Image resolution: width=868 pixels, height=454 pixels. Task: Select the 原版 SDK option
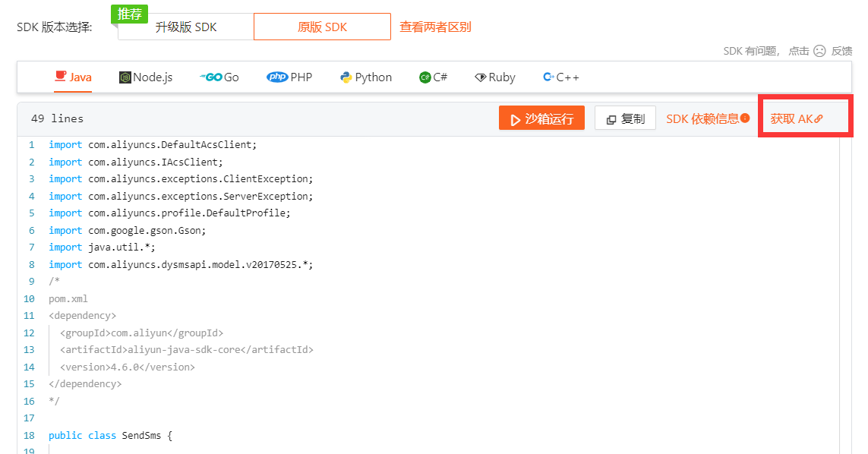coord(322,27)
